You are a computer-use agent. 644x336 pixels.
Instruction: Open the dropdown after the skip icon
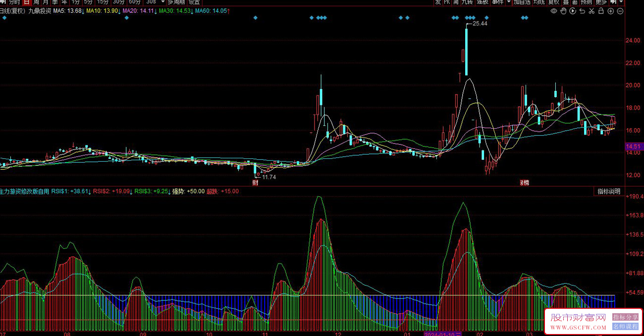pos(621,2)
